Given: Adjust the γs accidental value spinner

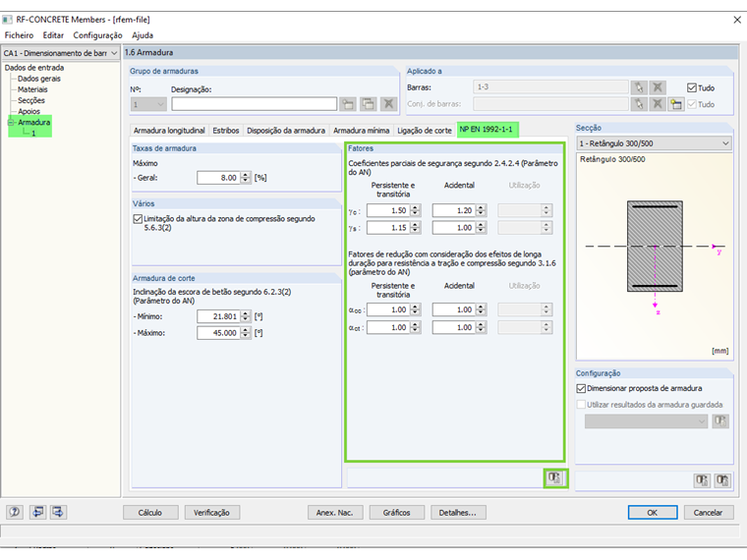Looking at the screenshot, I should click(x=482, y=228).
